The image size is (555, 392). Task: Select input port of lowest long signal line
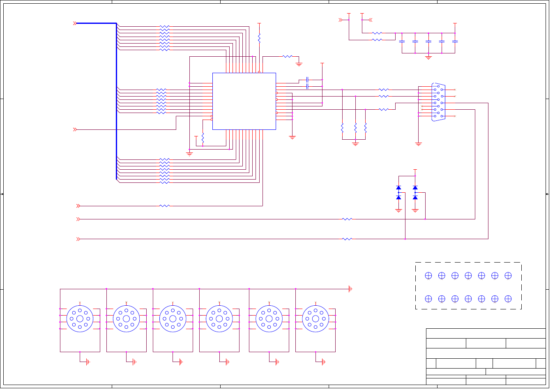[x=78, y=239]
